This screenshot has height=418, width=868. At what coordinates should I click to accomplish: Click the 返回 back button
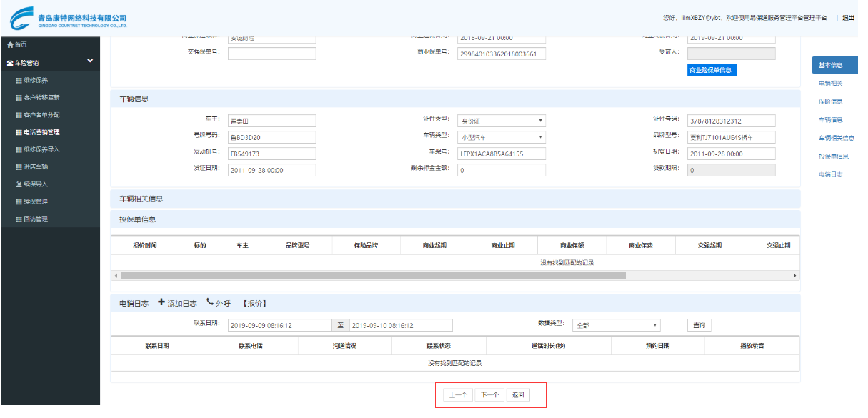518,395
